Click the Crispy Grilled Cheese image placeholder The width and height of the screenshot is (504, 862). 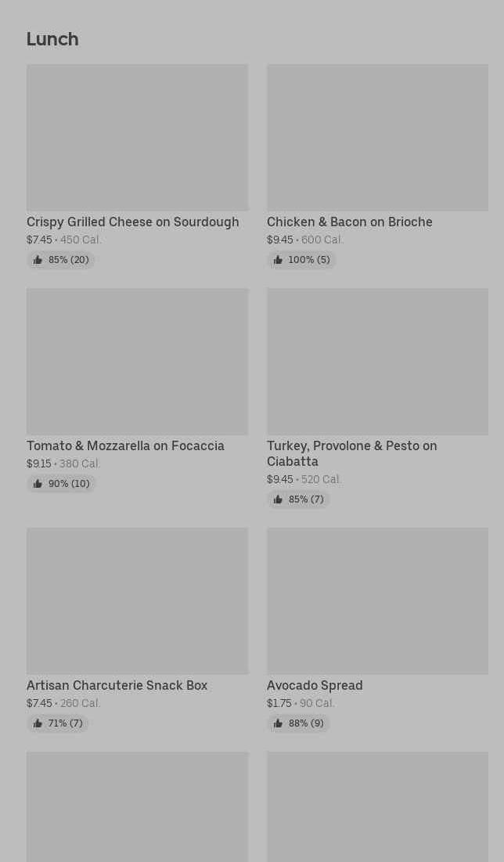point(137,138)
